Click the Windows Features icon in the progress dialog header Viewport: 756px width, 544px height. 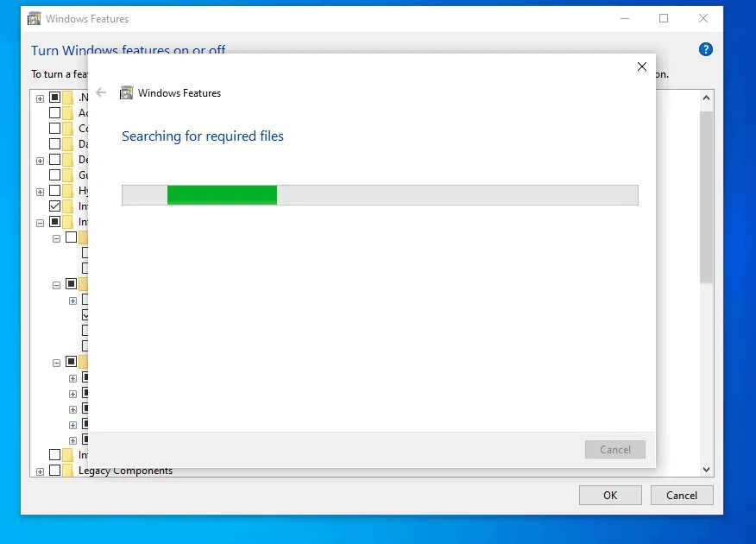126,92
